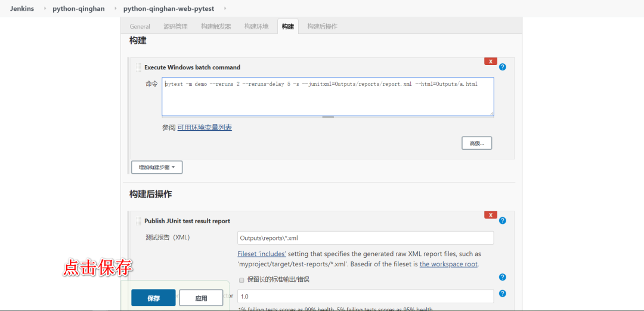Viewport: 644px width, 311px height.
Task: Focus the 测试报告 (XML) input field
Action: tap(366, 238)
